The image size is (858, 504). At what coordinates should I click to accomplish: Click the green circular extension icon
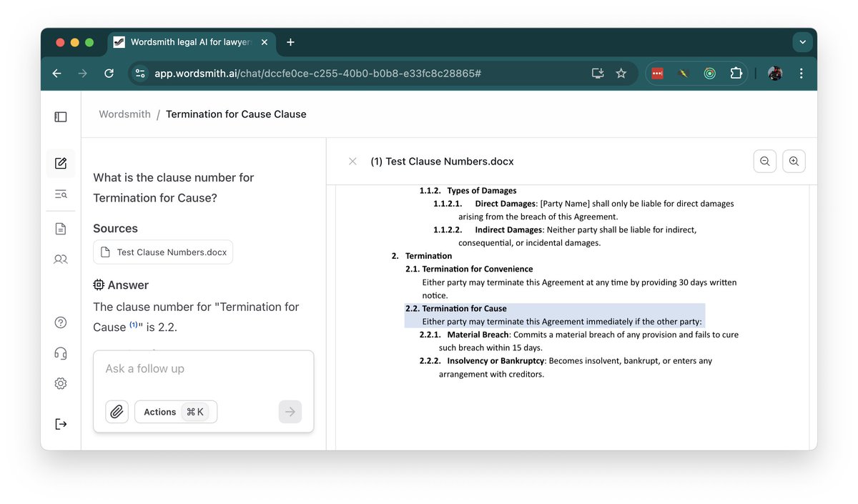[x=709, y=73]
